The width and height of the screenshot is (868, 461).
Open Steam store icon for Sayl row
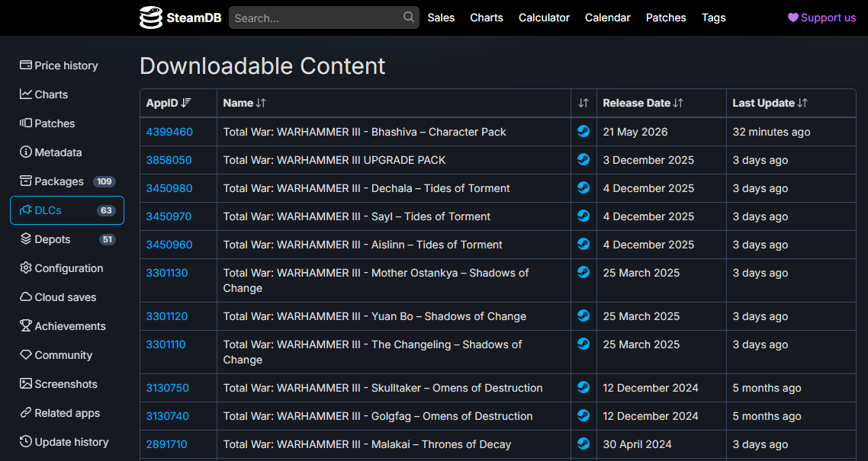click(583, 216)
